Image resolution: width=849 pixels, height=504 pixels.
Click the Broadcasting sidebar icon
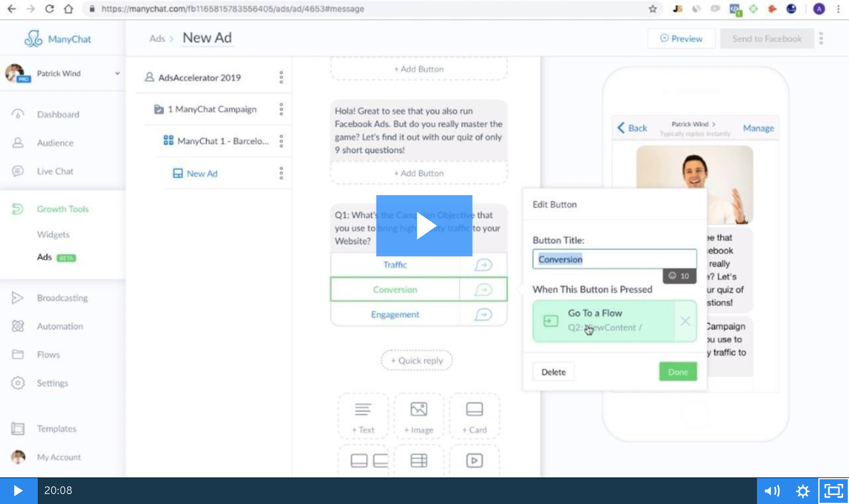(x=18, y=298)
